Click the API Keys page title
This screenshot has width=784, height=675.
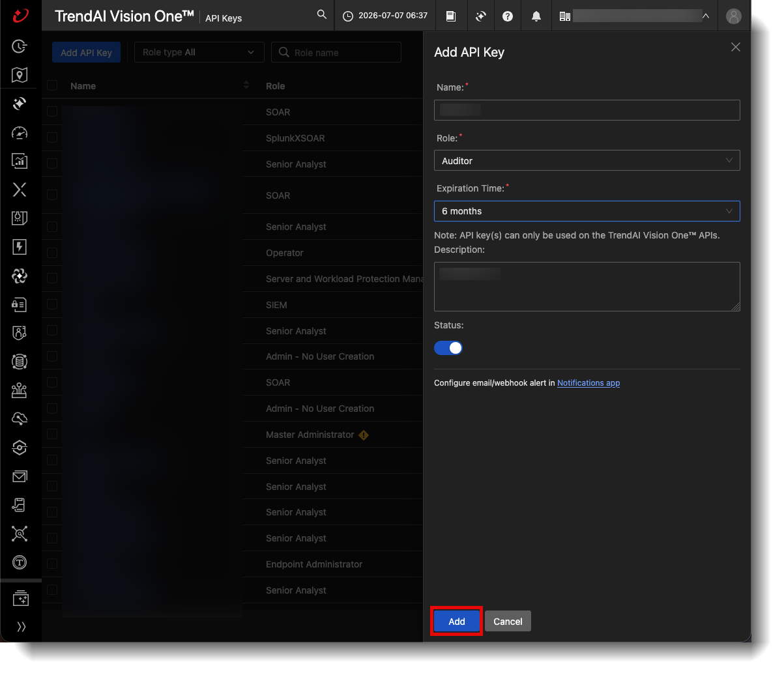[x=224, y=18]
